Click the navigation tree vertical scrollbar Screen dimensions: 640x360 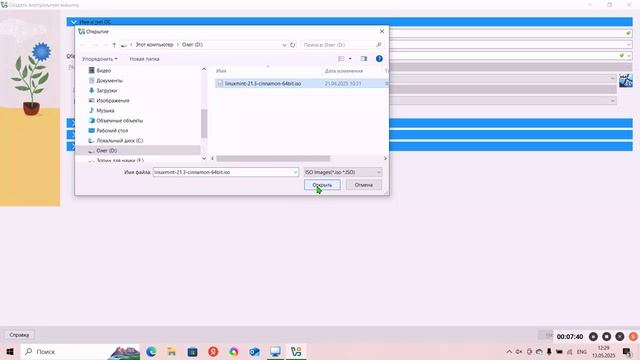204,124
